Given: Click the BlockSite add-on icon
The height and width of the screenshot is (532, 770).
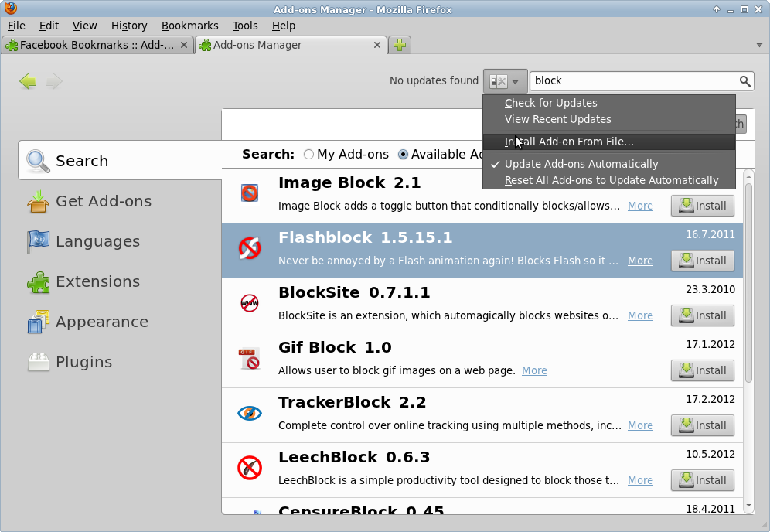Looking at the screenshot, I should click(250, 303).
